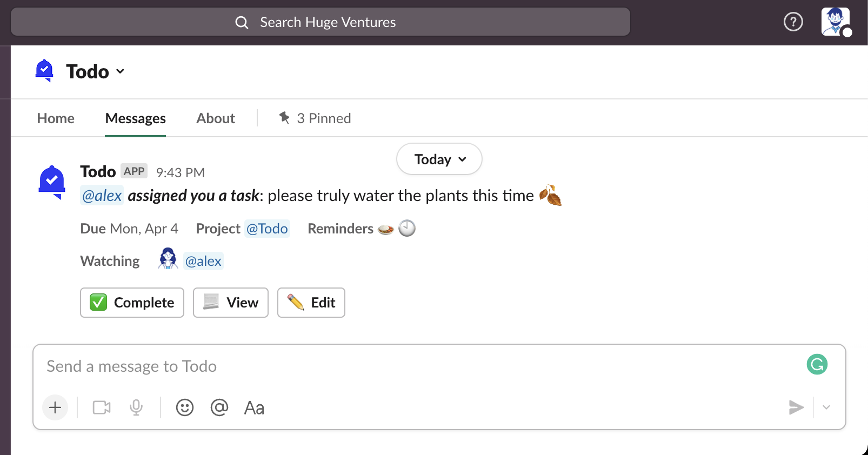Screen dimensions: 868x455
Task: Open the help question mark icon
Action: (x=793, y=22)
